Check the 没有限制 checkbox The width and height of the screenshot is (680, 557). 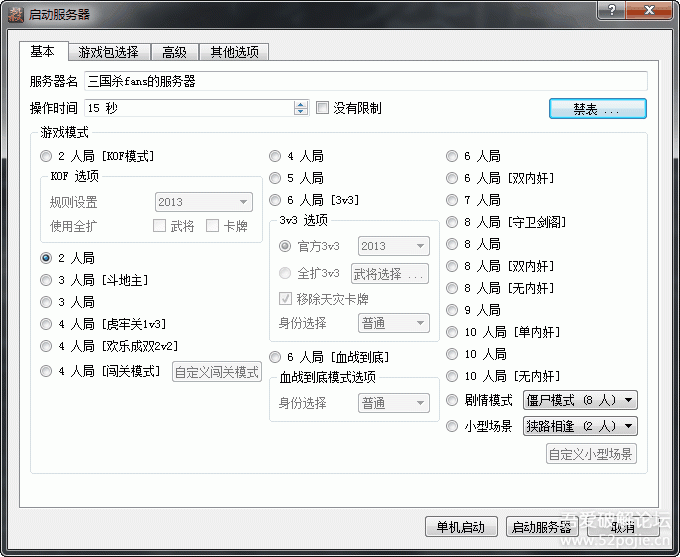click(x=323, y=108)
